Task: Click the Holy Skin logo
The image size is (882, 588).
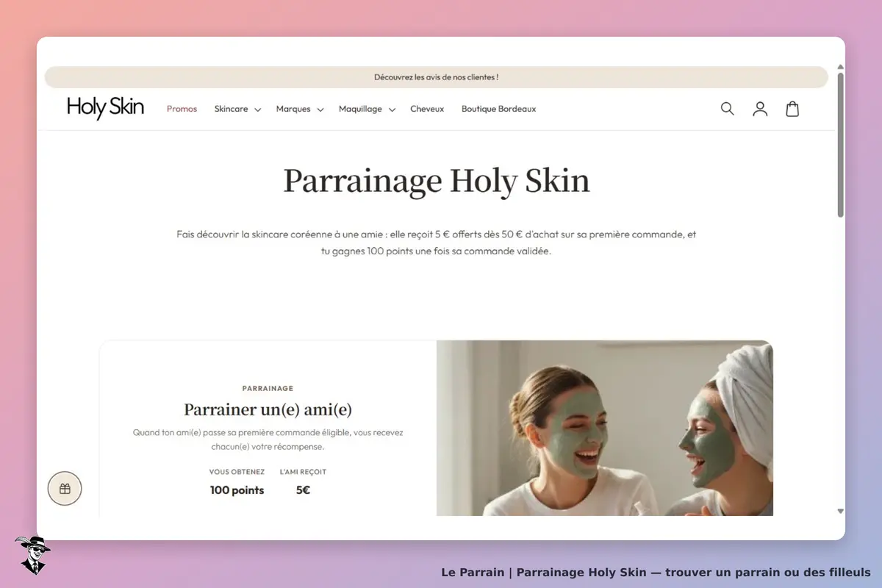Action: click(105, 108)
